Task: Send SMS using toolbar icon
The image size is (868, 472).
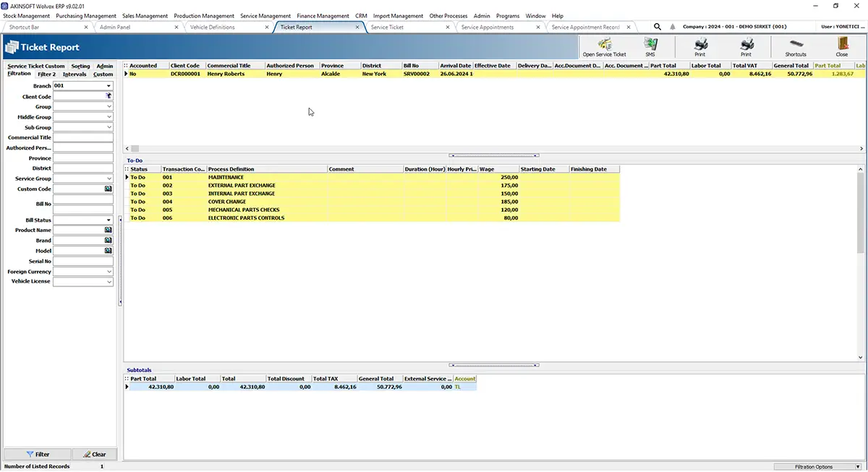Action: (x=650, y=47)
